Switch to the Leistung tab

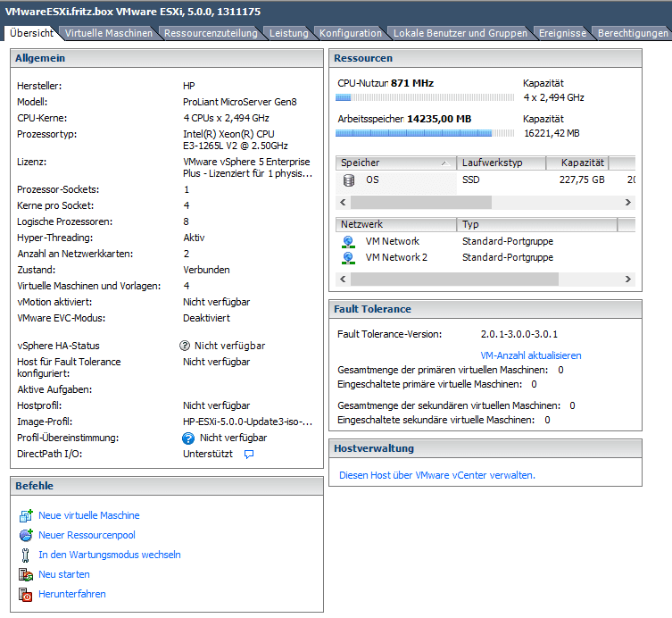click(x=288, y=33)
